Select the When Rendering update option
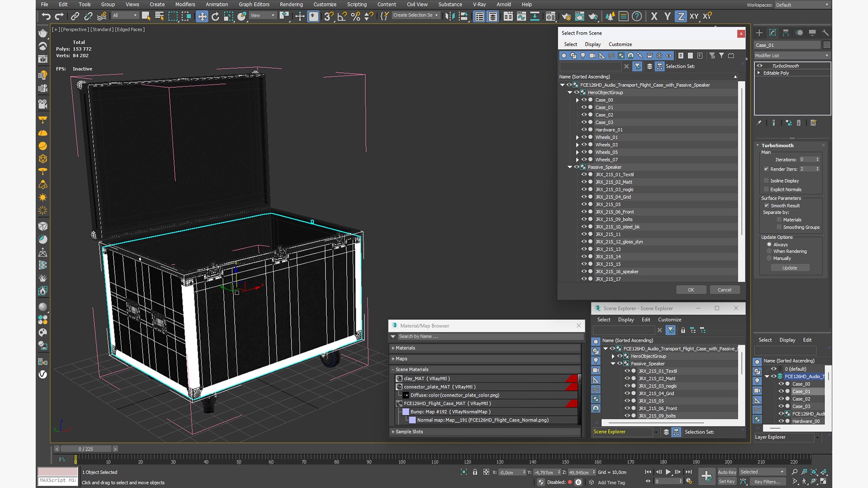The height and width of the screenshot is (488, 868). point(769,251)
